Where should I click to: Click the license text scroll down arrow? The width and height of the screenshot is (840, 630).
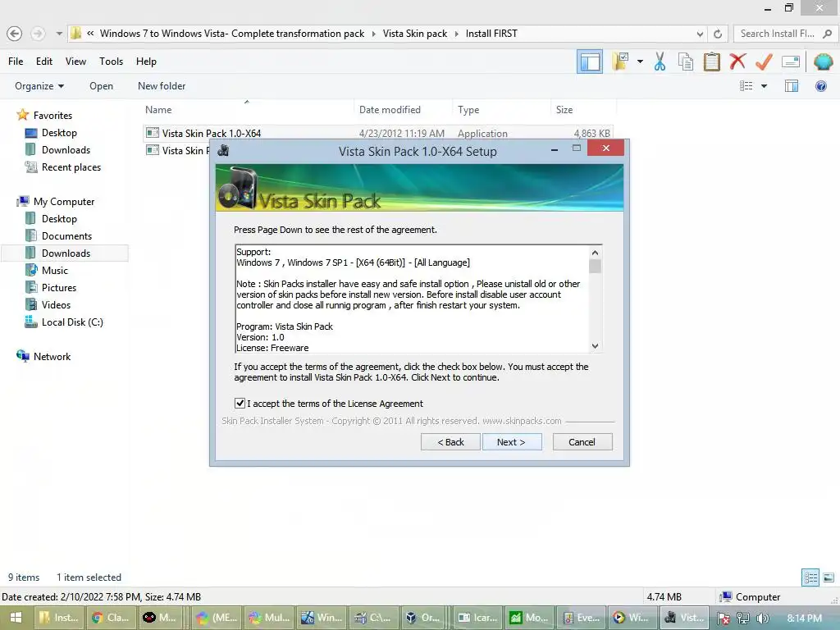(x=596, y=346)
